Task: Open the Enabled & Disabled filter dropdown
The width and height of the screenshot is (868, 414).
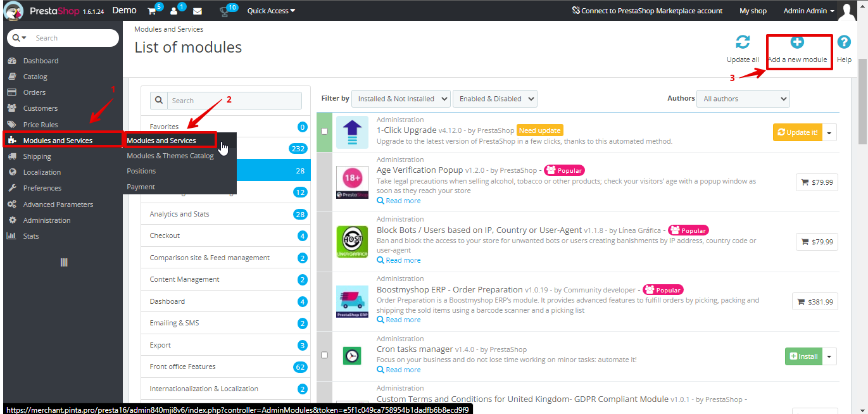Action: tap(495, 99)
